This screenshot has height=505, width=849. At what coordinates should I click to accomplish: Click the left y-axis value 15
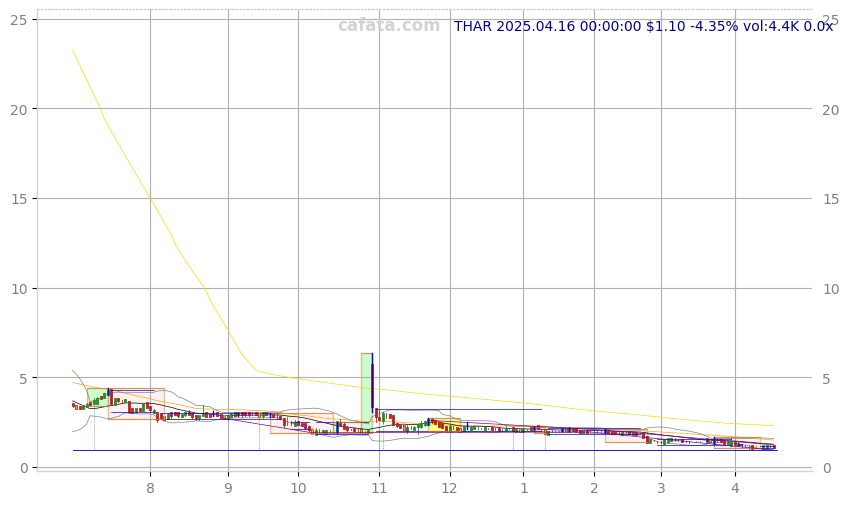click(19, 199)
